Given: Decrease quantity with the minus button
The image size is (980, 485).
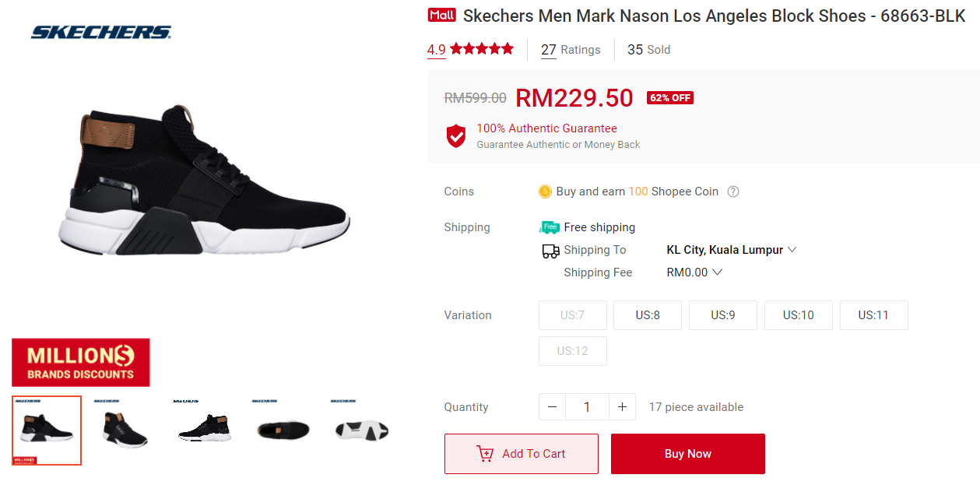Looking at the screenshot, I should point(552,407).
